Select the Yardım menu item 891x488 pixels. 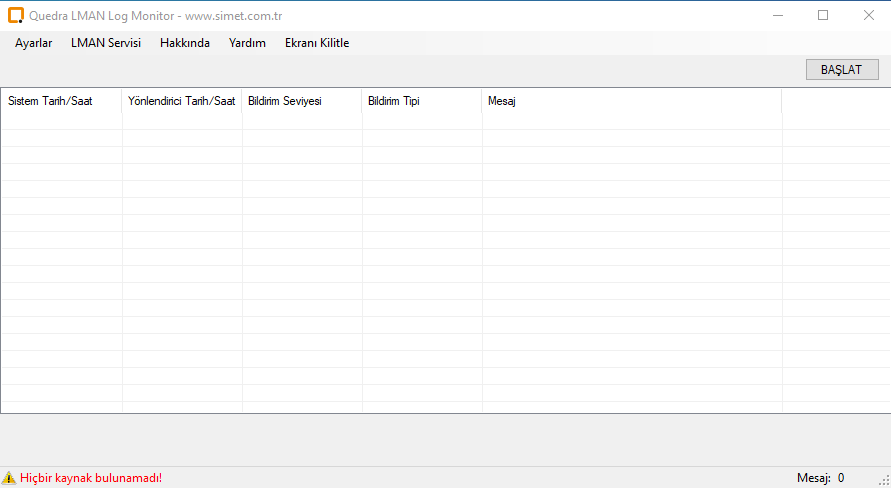coord(247,43)
